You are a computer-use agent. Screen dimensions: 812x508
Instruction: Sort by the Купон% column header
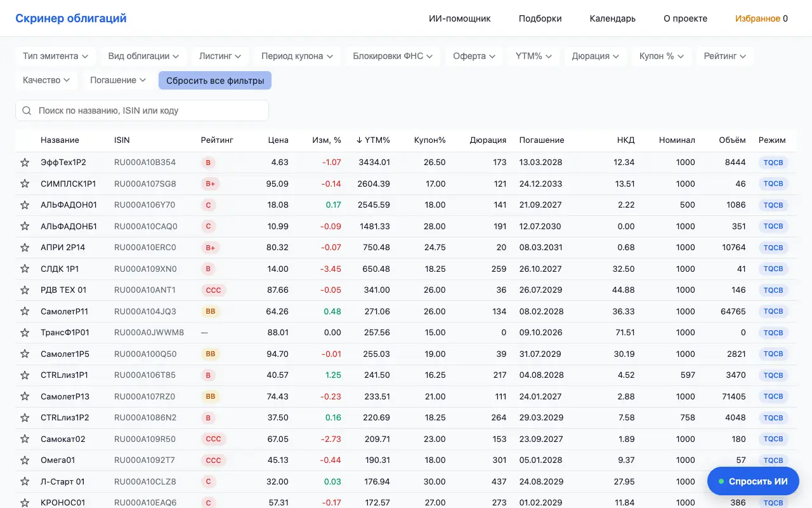tap(430, 140)
